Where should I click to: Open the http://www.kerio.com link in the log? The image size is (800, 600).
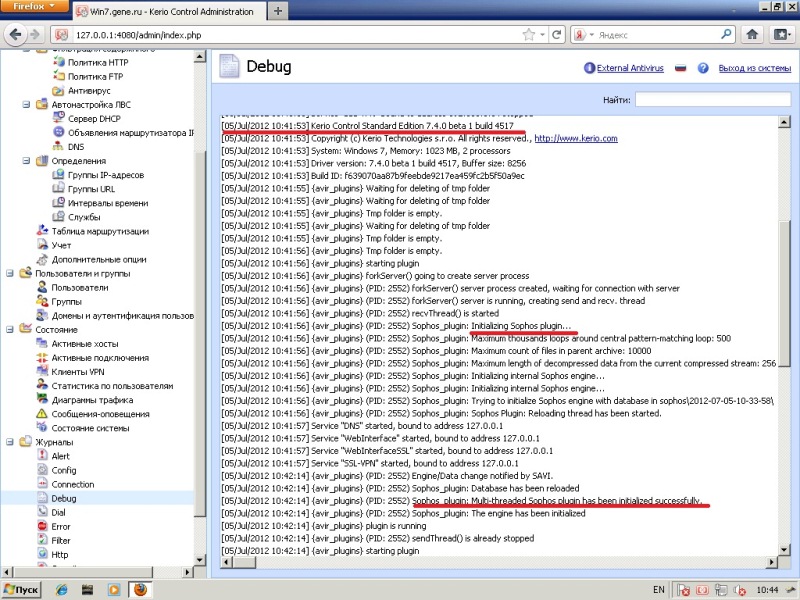pyautogui.click(x=576, y=138)
